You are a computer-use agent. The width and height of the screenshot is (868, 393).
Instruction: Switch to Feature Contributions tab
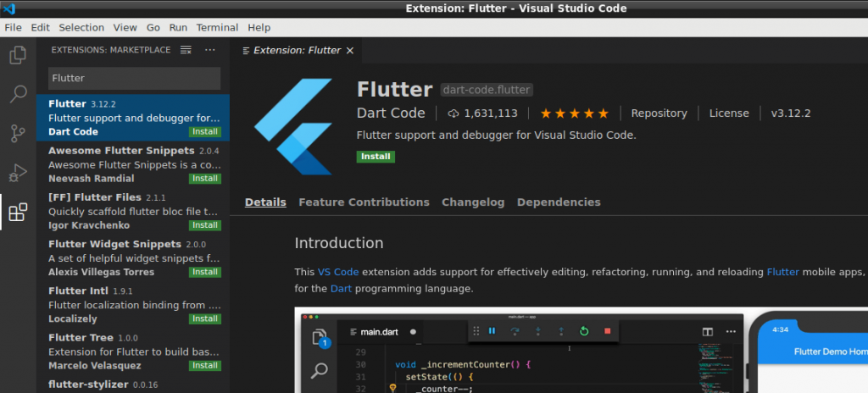click(364, 202)
